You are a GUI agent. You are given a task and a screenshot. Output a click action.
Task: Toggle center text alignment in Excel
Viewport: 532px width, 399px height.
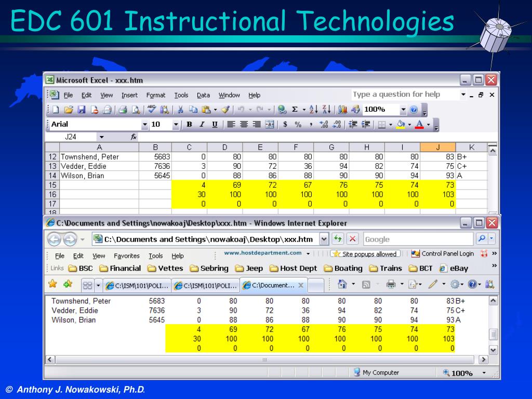coord(244,125)
